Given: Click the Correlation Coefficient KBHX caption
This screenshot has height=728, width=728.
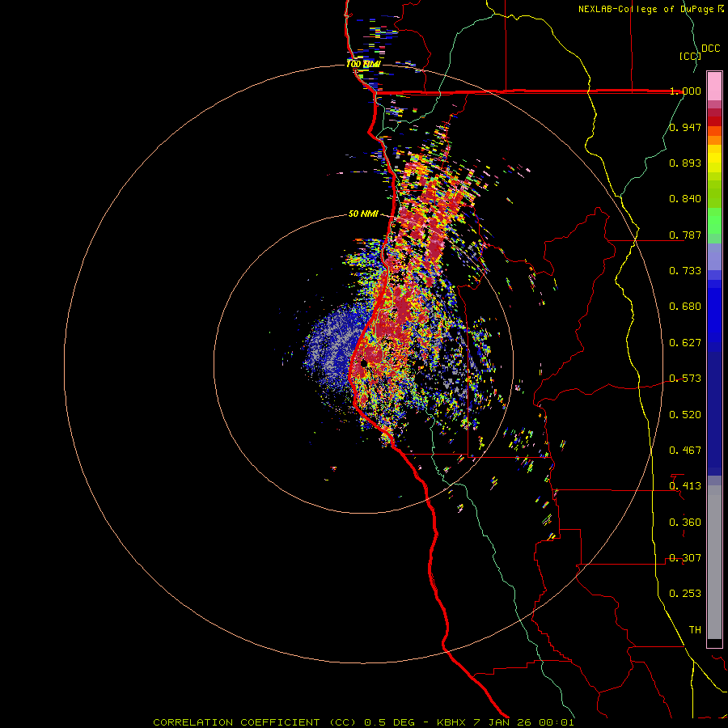Looking at the screenshot, I should click(363, 722).
